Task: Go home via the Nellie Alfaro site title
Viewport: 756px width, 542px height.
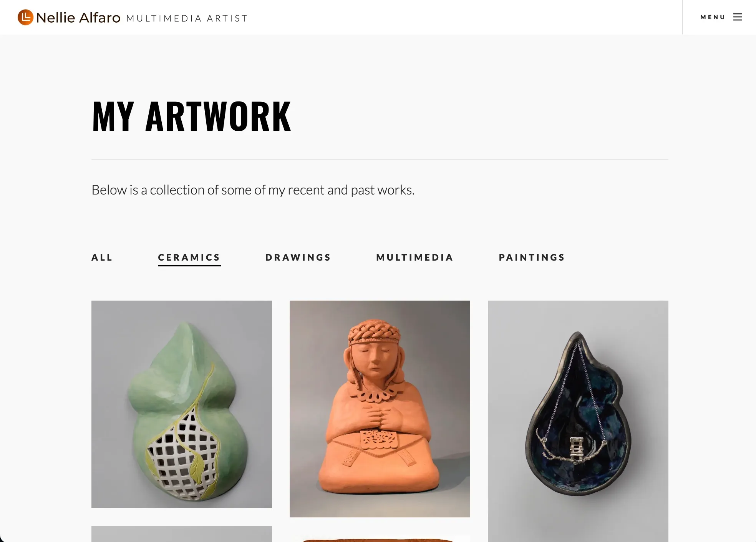Action: point(78,18)
